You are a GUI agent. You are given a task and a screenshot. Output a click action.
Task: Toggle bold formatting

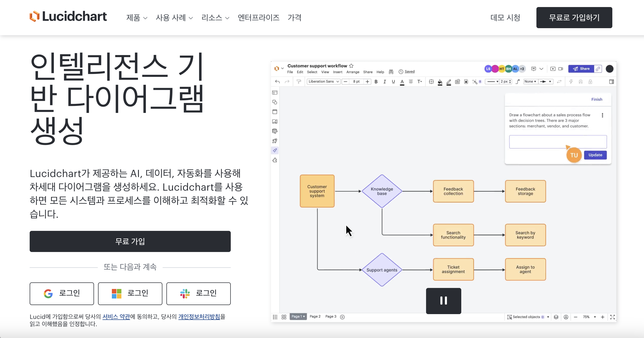(376, 81)
